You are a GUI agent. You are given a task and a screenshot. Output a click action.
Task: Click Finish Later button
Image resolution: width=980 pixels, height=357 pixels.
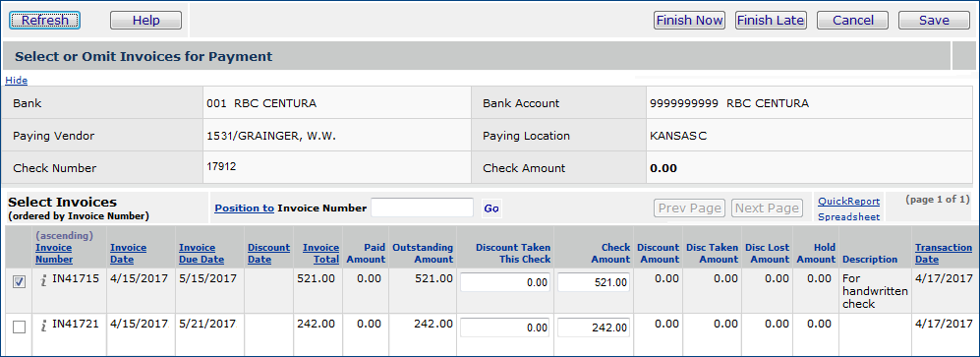coord(771,20)
